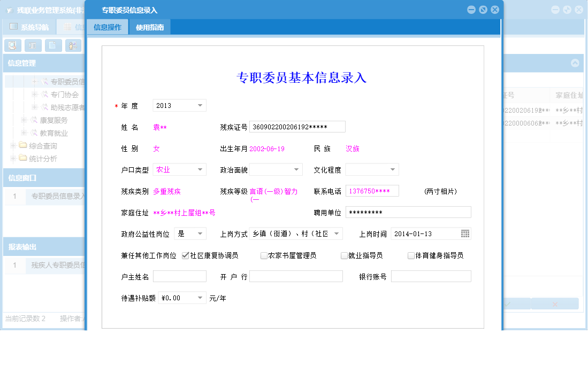The image size is (588, 366).
Task: Click the user management toolbar icon
Action: pyautogui.click(x=72, y=45)
